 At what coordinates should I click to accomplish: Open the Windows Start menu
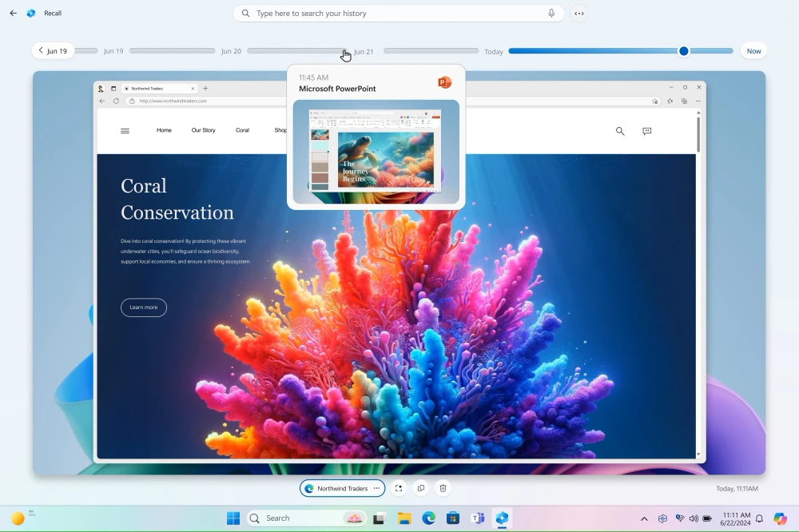233,518
